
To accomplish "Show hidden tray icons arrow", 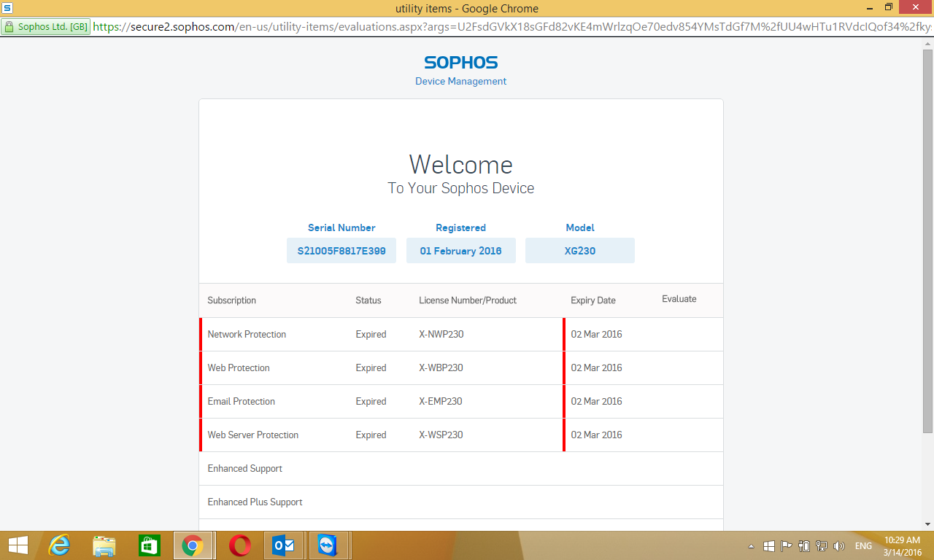I will click(x=752, y=546).
